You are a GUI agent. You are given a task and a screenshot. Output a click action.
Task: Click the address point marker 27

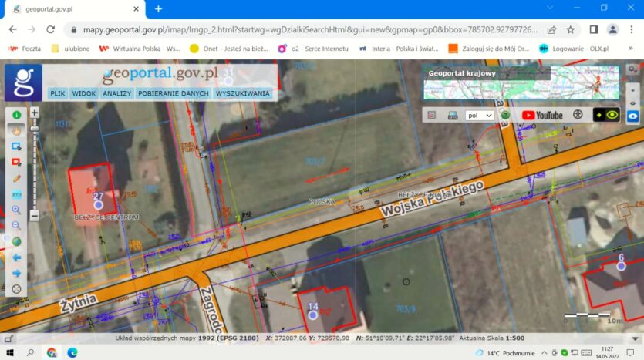tap(98, 204)
